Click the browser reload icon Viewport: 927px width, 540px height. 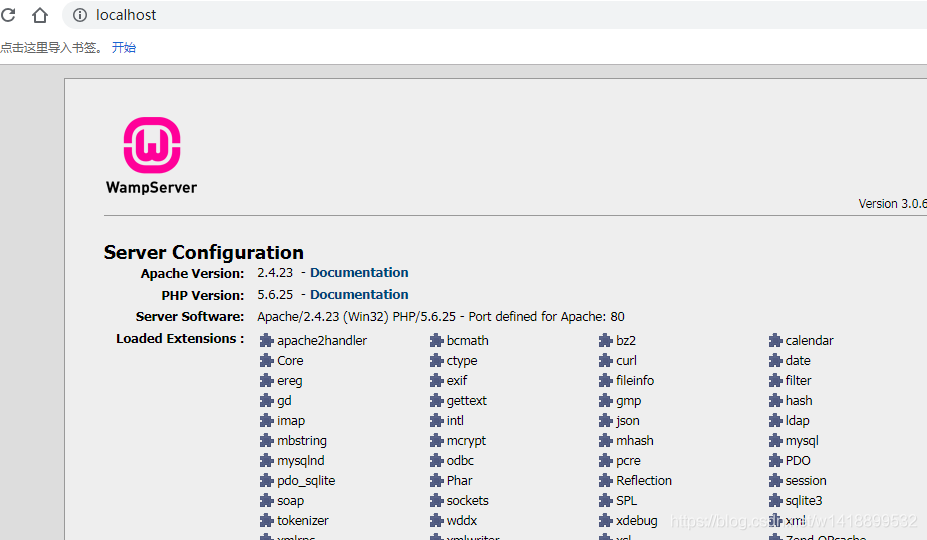click(8, 15)
